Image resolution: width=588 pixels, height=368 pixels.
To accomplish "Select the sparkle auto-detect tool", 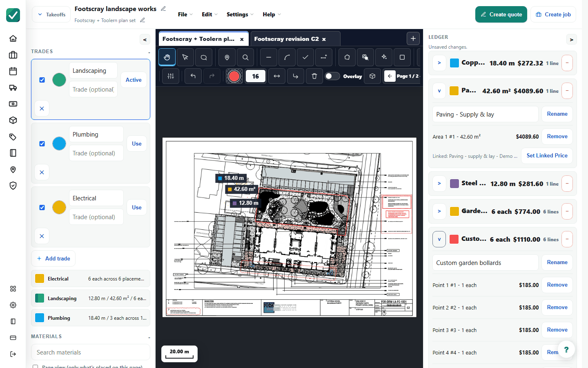I will coord(384,57).
